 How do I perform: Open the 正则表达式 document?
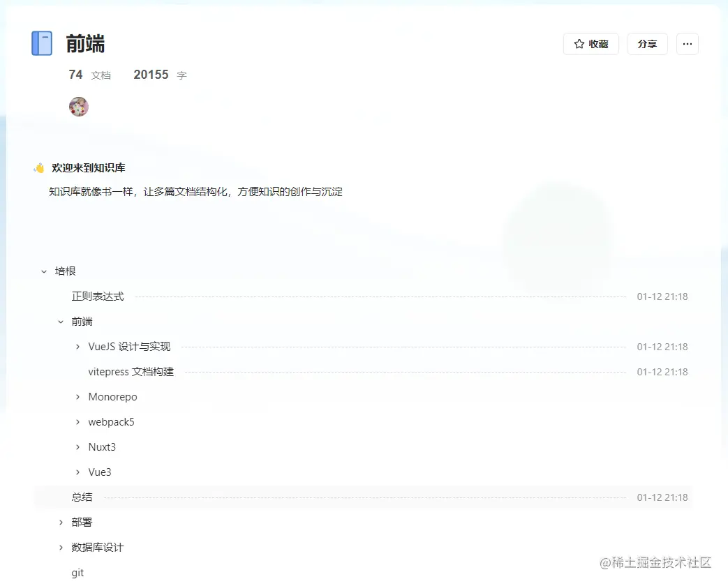point(97,296)
